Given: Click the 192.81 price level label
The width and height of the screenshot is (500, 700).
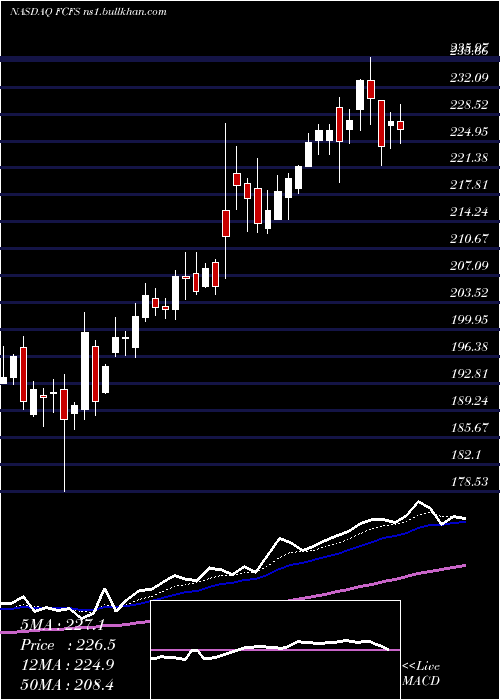Looking at the screenshot, I should [x=469, y=374].
